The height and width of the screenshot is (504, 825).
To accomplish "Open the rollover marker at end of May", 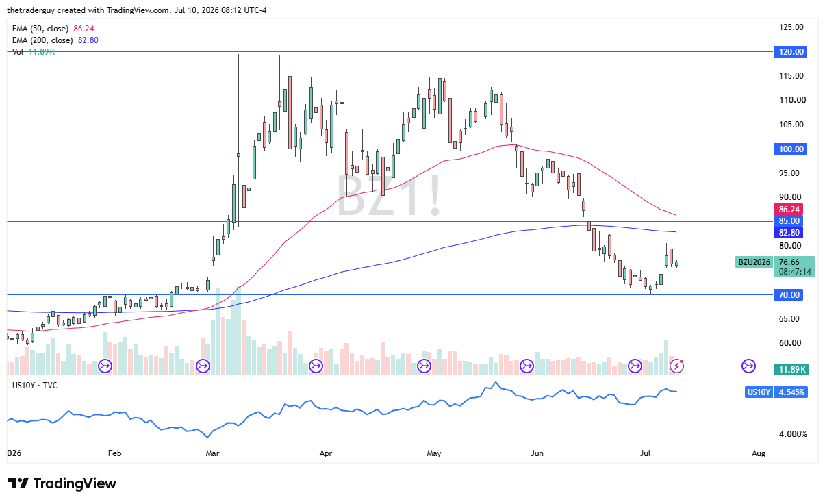I will click(x=527, y=366).
